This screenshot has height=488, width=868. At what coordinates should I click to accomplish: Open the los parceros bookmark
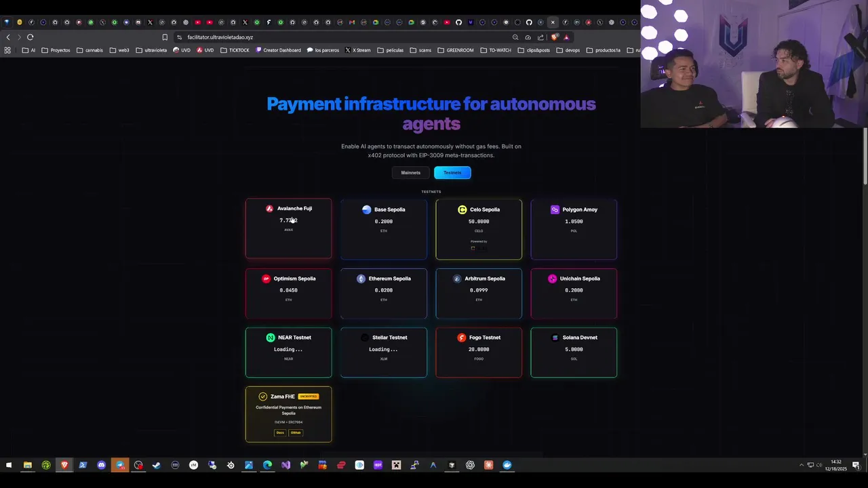[x=323, y=50]
